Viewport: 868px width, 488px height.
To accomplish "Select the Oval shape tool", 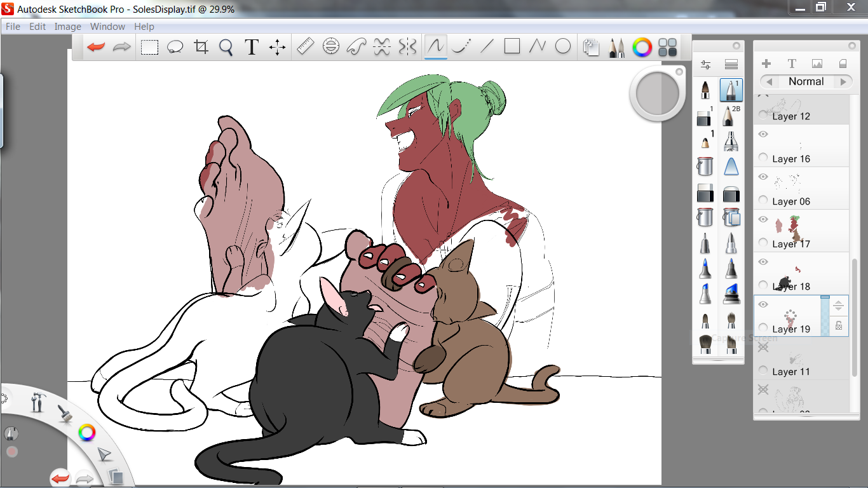I will [x=563, y=46].
